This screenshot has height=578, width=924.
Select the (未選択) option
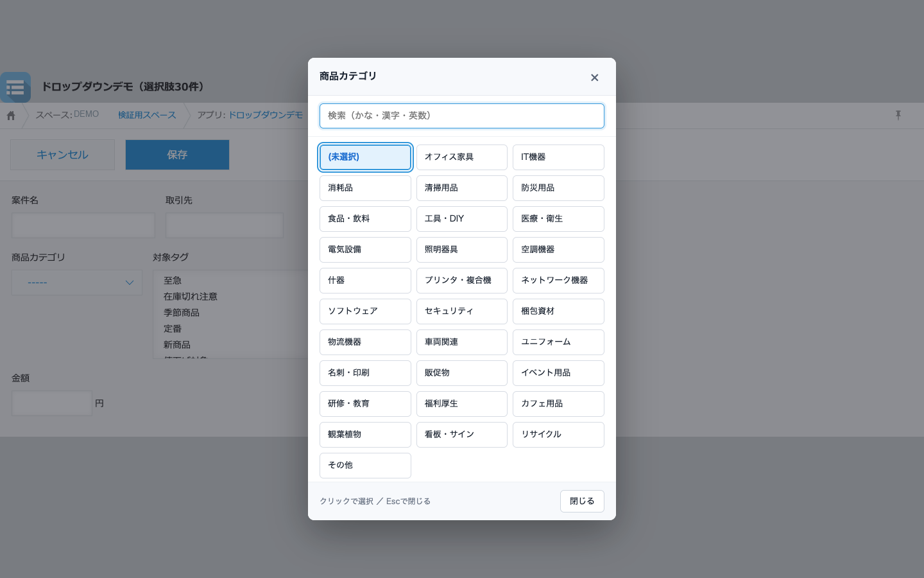365,157
